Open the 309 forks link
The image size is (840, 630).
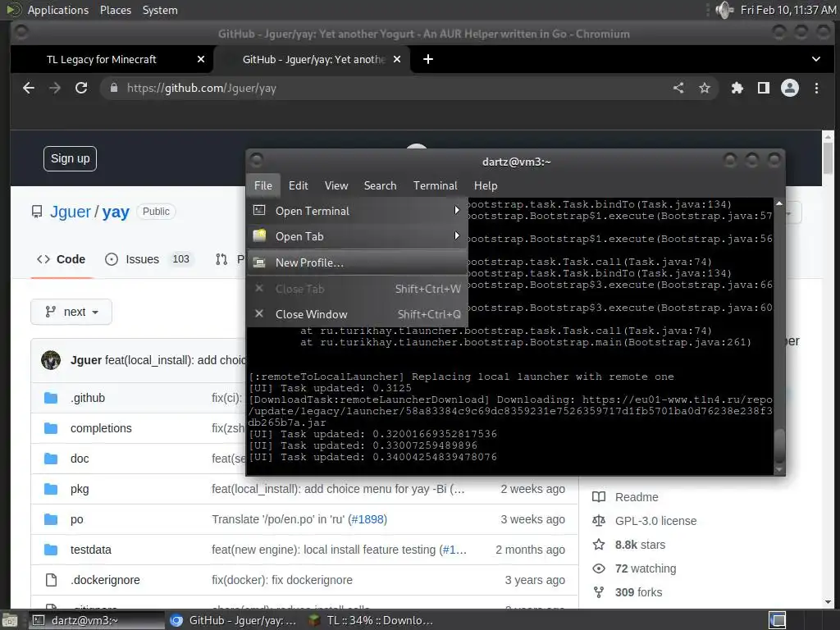(638, 592)
